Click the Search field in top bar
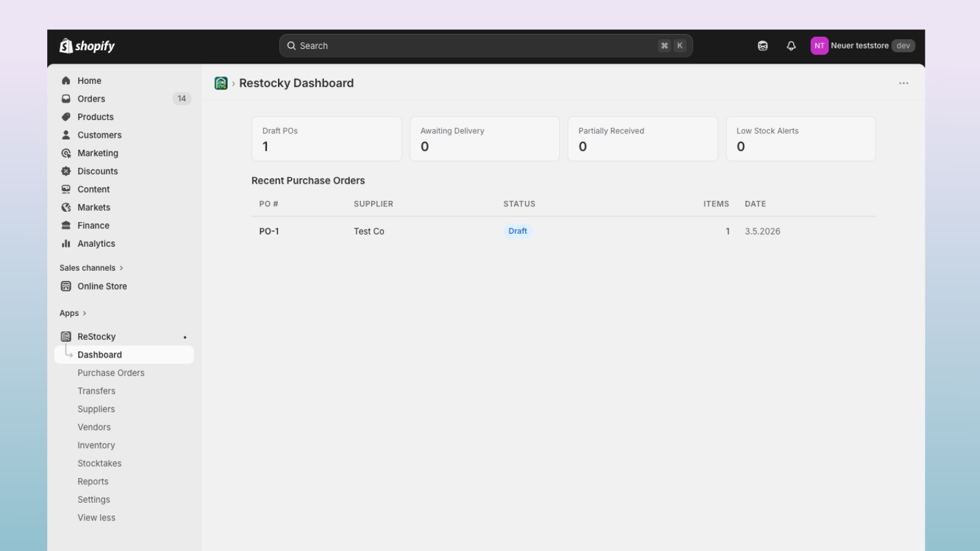Viewport: 980px width, 551px height. pyautogui.click(x=486, y=46)
